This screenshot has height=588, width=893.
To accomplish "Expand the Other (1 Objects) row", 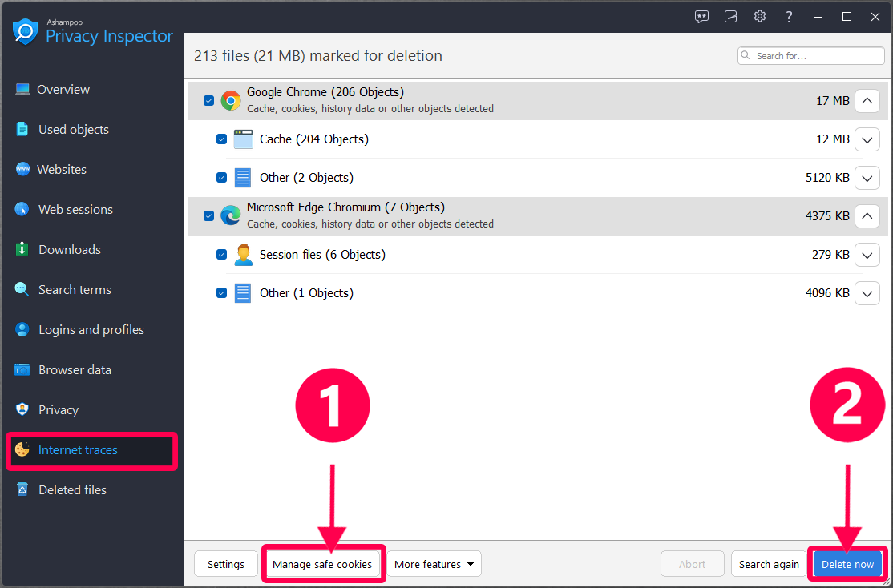I will click(x=867, y=293).
